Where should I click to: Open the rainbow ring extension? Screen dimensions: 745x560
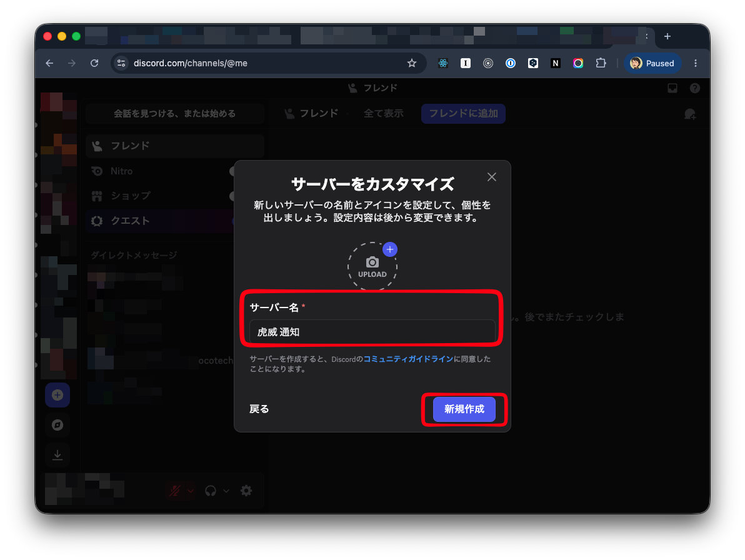click(x=577, y=63)
